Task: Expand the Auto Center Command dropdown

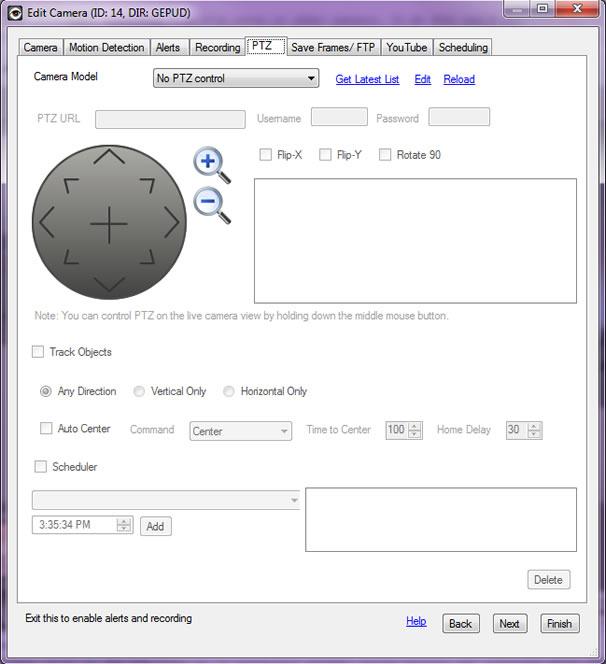Action: 240,431
